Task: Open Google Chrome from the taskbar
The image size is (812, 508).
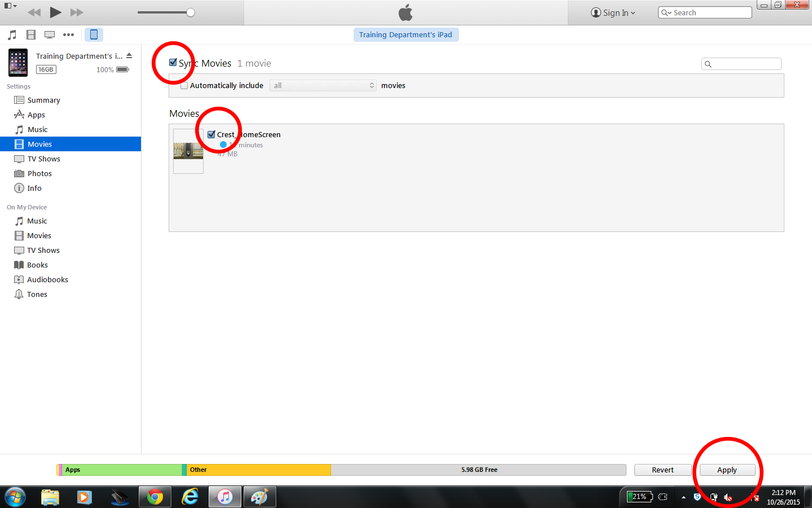Action: pyautogui.click(x=155, y=497)
